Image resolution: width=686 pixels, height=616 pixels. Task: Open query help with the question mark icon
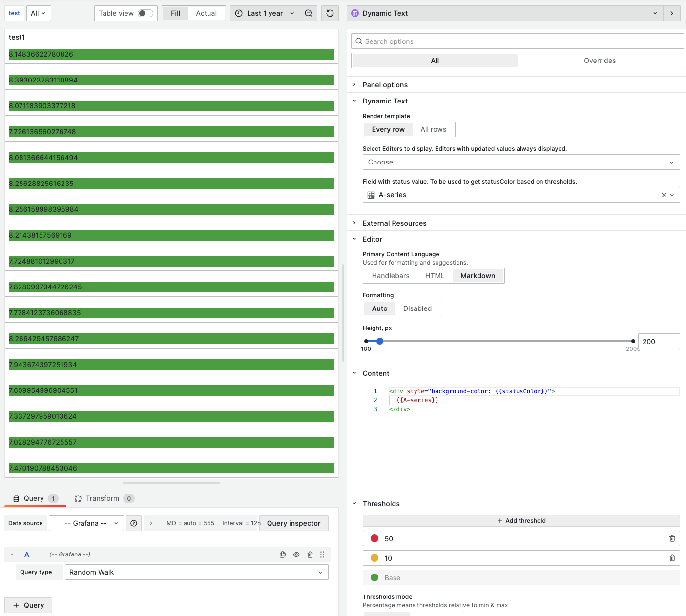[134, 523]
